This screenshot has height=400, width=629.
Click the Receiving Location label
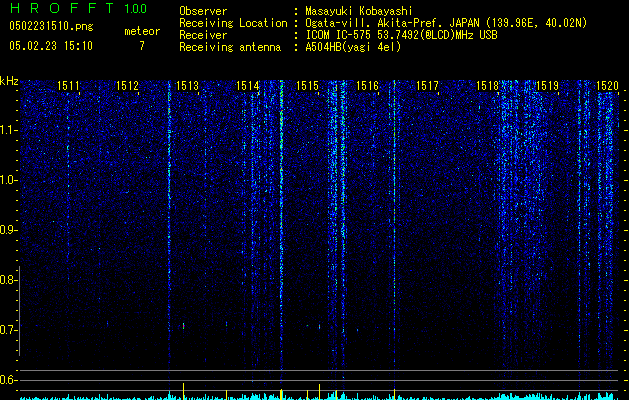[x=233, y=23]
